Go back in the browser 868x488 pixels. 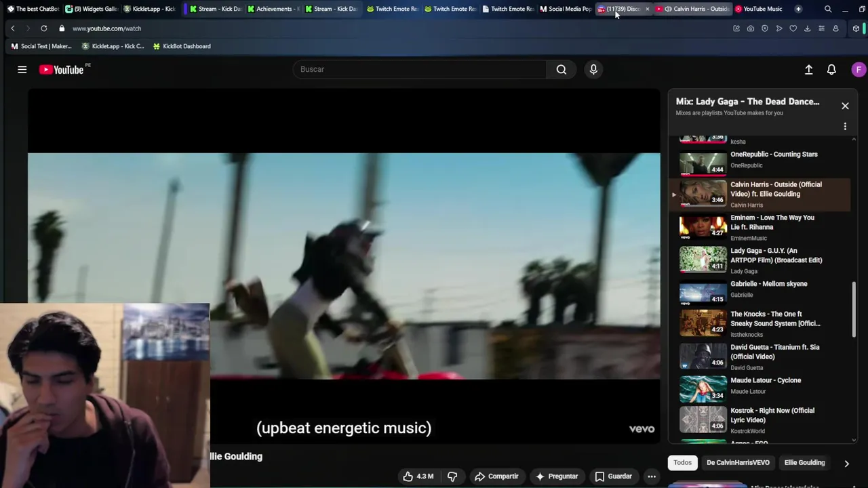(13, 28)
